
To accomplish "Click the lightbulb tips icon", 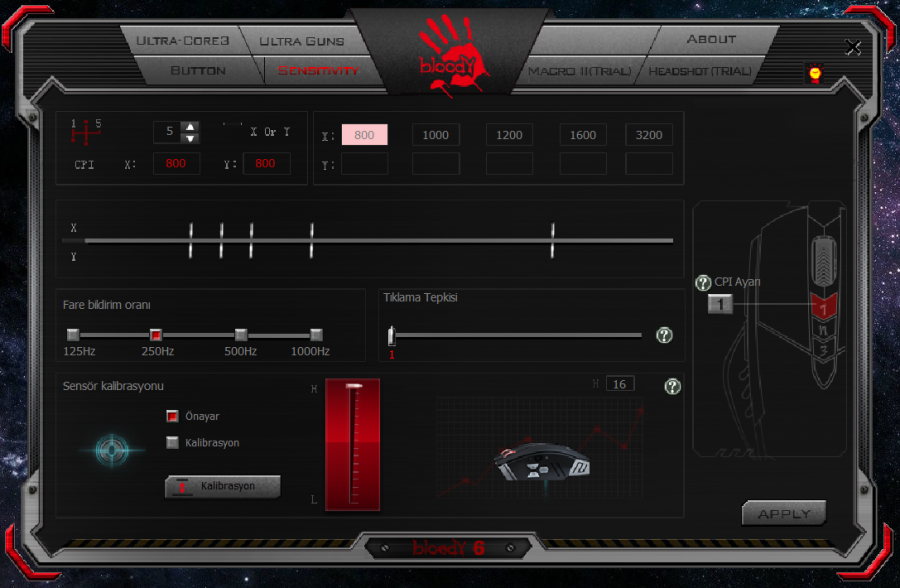I will click(x=814, y=74).
